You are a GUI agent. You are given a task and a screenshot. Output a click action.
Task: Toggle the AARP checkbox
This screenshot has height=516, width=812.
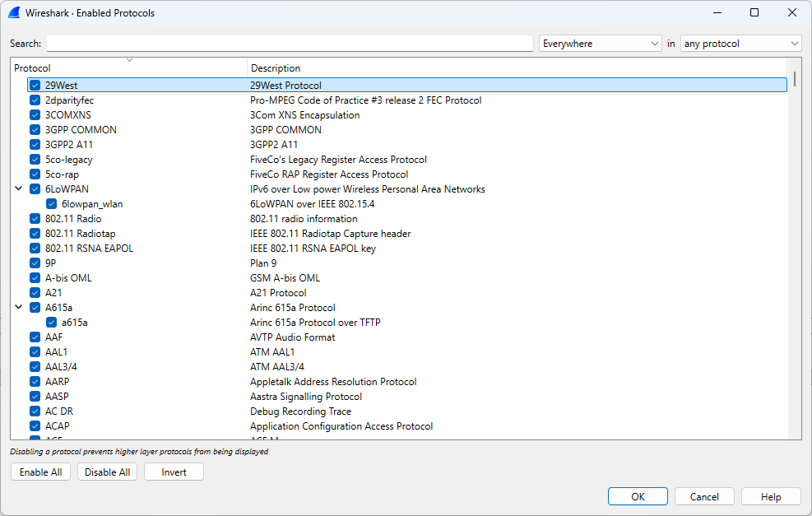(x=35, y=382)
